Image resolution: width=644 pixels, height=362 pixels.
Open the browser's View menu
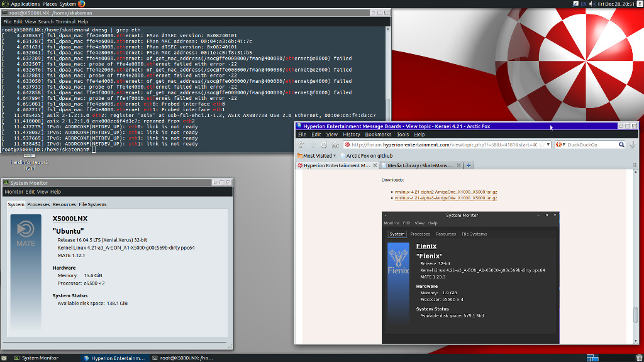332,134
